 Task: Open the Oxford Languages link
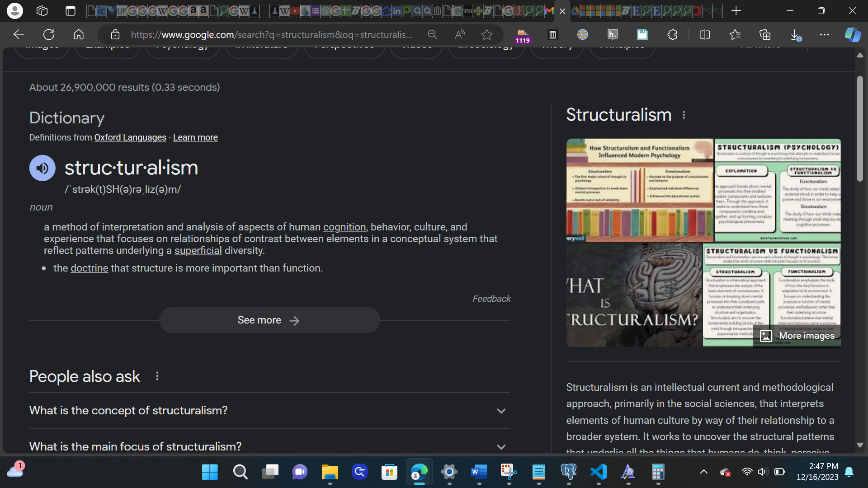[x=130, y=137]
